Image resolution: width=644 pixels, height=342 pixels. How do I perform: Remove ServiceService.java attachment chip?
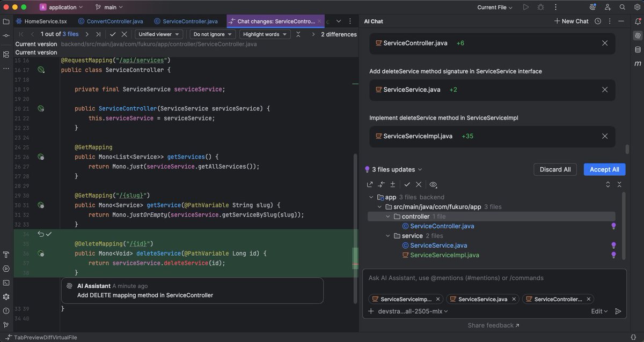click(x=514, y=299)
